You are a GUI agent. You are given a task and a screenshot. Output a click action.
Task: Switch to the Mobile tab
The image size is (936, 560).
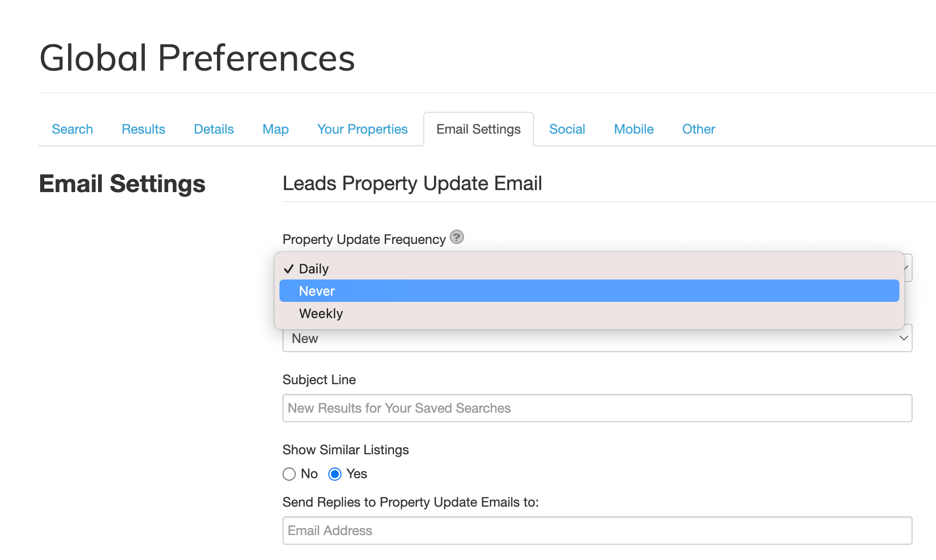[634, 129]
